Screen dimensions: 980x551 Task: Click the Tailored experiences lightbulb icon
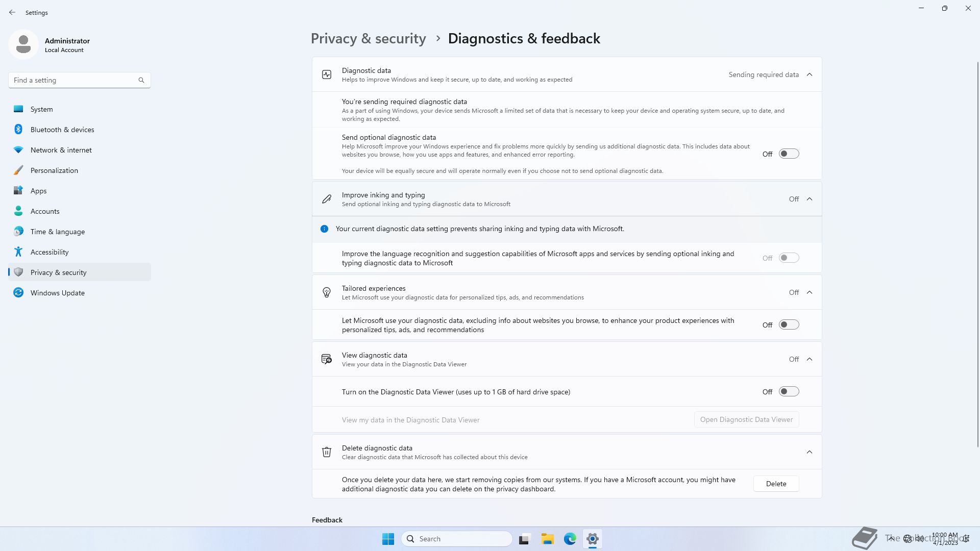(x=327, y=293)
